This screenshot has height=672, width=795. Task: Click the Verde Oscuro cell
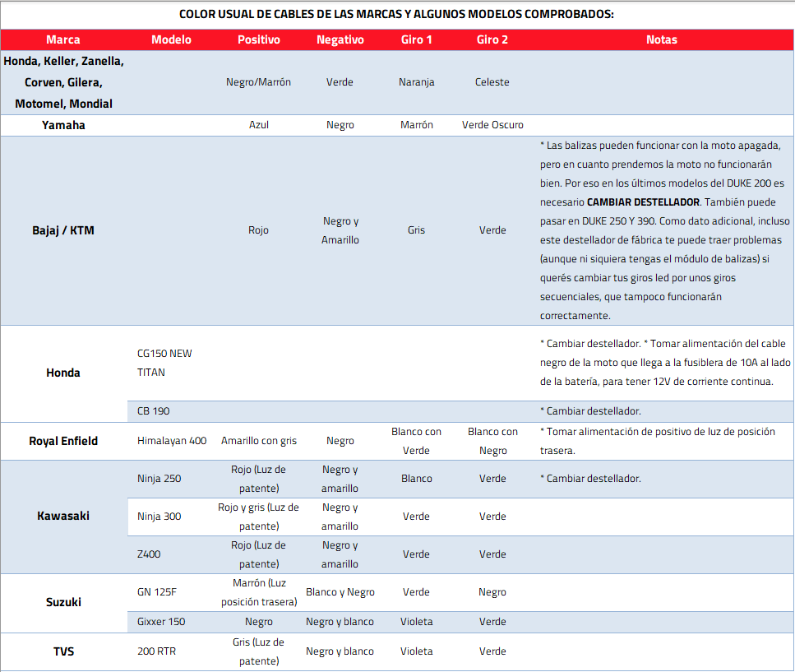[492, 125]
